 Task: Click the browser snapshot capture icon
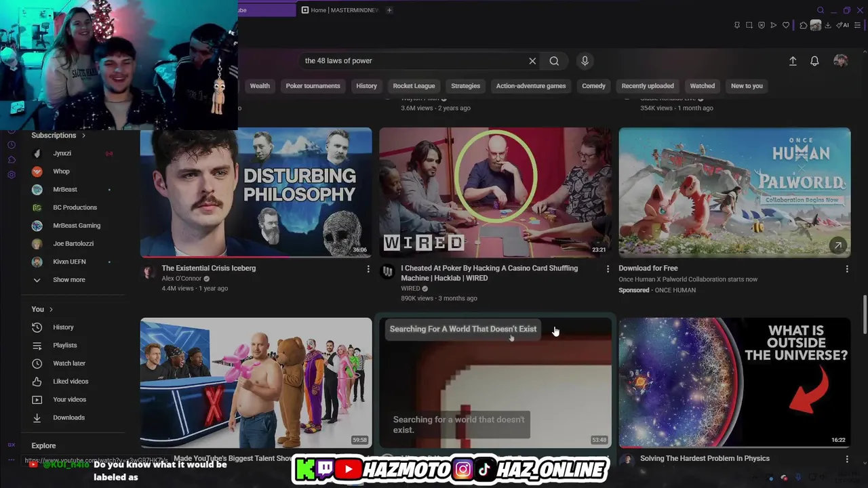[x=749, y=25]
